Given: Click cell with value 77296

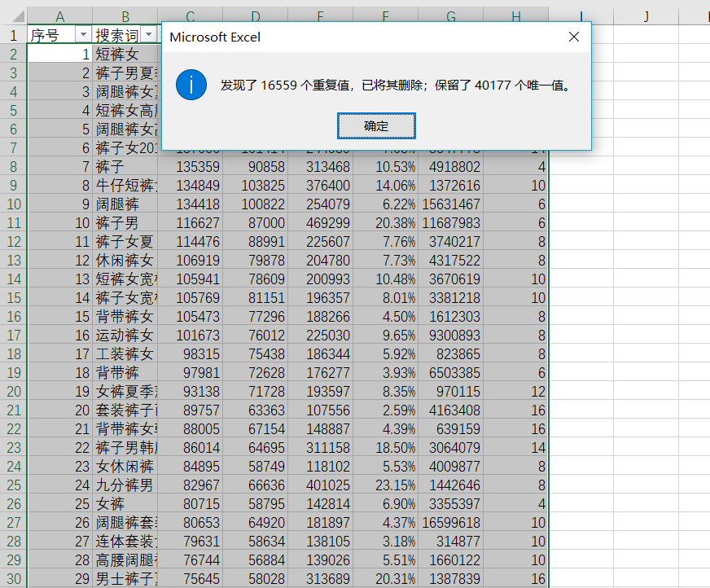Looking at the screenshot, I should [x=256, y=316].
